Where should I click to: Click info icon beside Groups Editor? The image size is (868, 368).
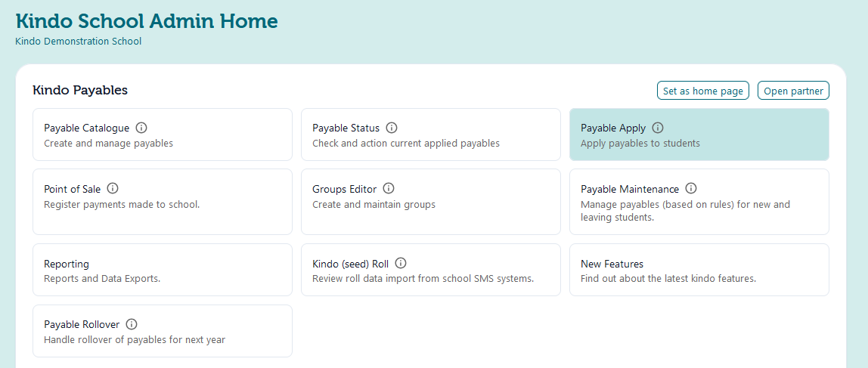coord(389,189)
